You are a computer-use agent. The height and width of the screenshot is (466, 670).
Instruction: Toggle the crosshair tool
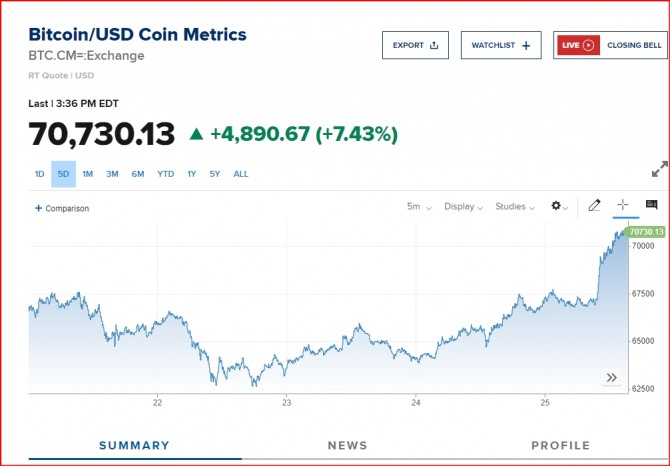(x=623, y=205)
